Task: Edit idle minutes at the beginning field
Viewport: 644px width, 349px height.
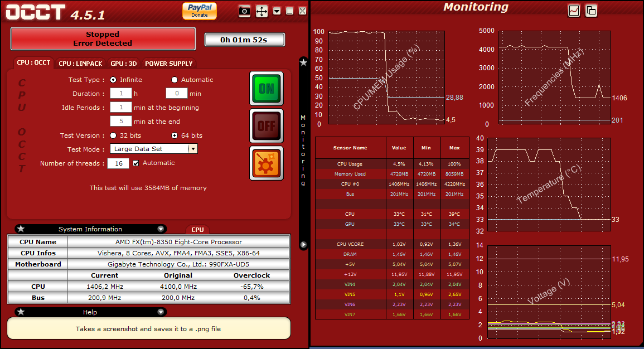Action: (x=121, y=108)
